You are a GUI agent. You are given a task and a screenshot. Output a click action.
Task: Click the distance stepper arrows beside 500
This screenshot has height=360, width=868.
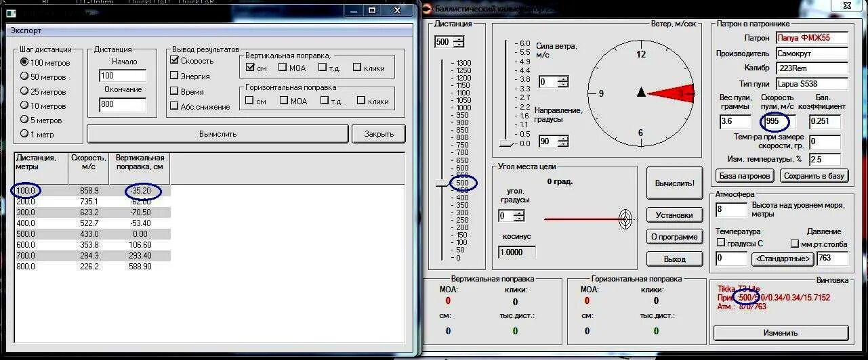pyautogui.click(x=459, y=41)
